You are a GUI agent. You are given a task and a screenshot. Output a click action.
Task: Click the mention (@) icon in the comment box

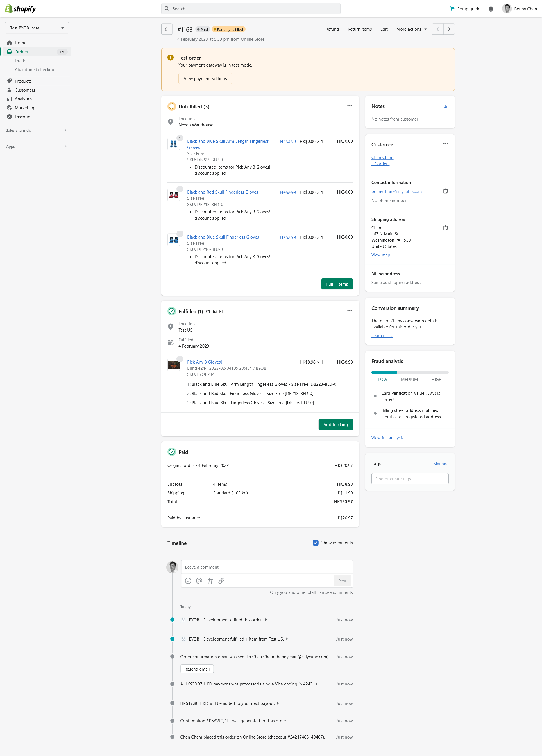[x=199, y=581]
